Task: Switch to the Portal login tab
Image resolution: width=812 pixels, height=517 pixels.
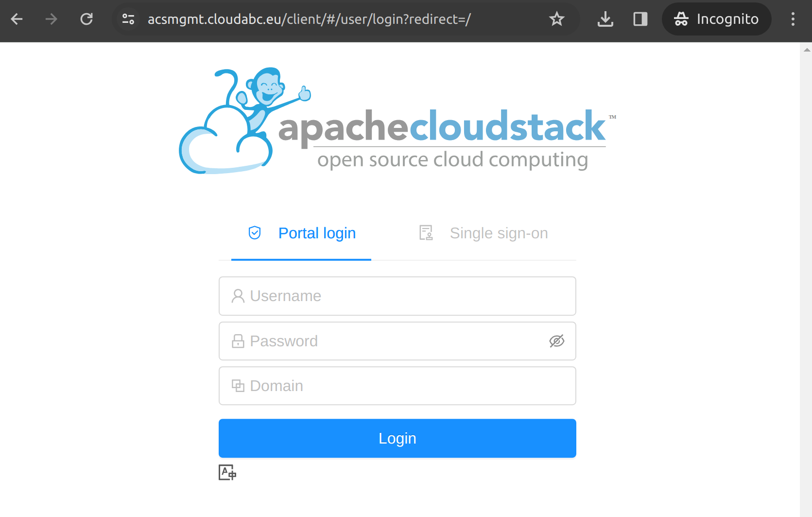Action: [301, 233]
